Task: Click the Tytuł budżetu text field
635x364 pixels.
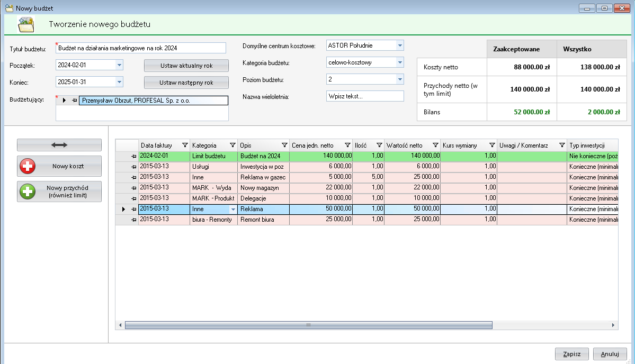Action: click(141, 48)
